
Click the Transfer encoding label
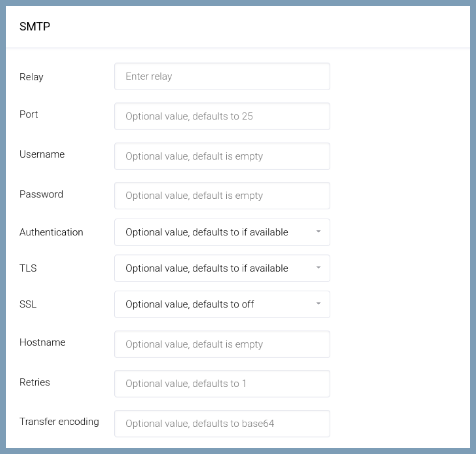point(59,422)
